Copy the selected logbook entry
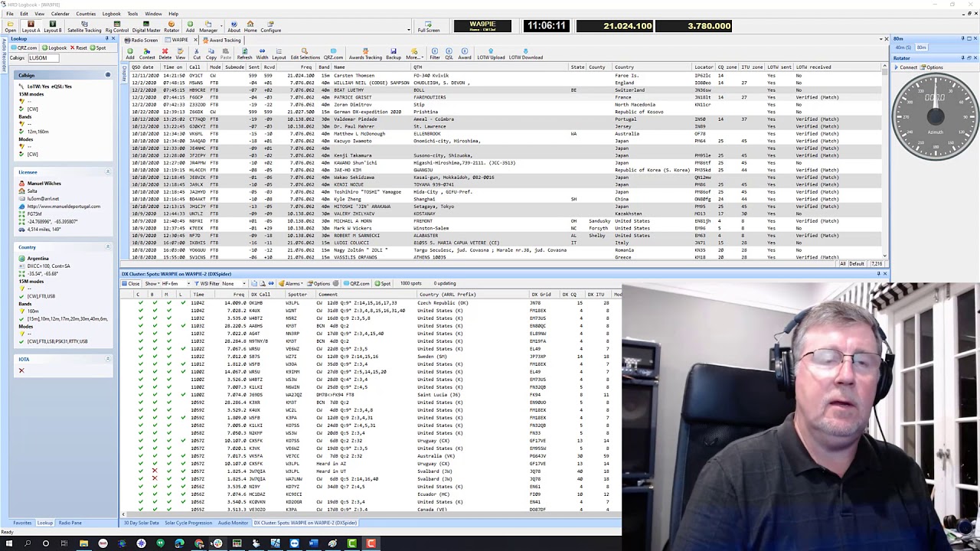Screen dimensions: 980x551 211,54
